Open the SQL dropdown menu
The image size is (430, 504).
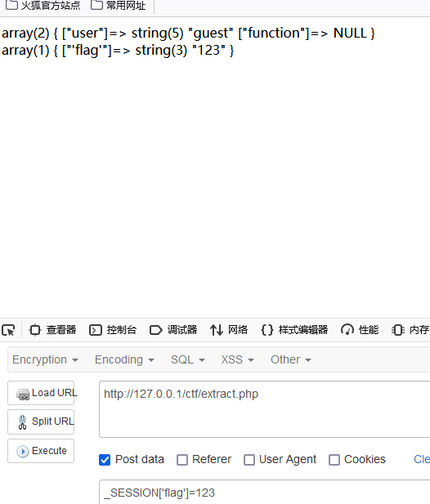click(188, 359)
